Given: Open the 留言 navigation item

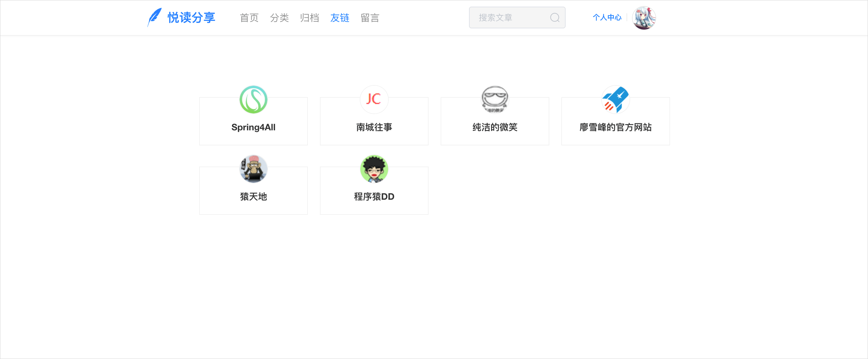Looking at the screenshot, I should [370, 18].
